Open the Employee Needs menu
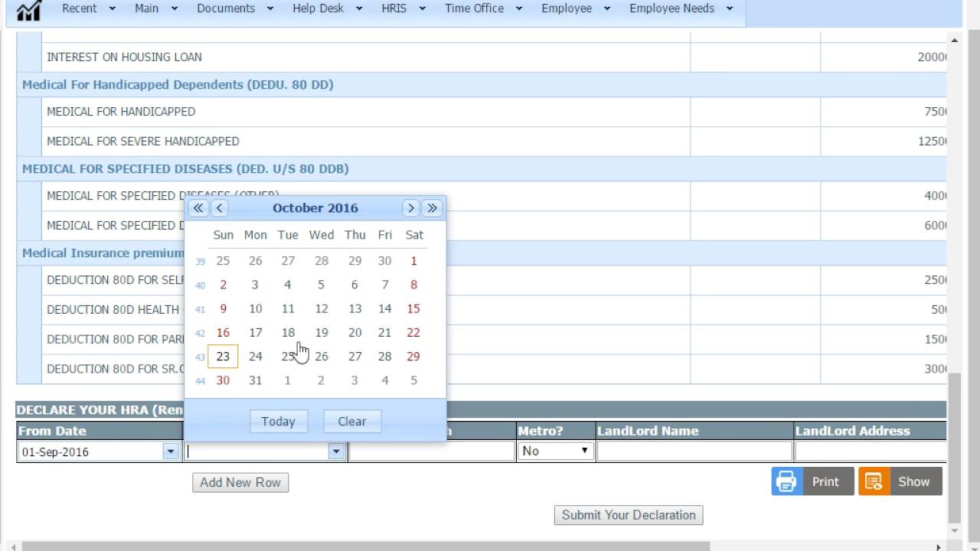Viewport: 980px width, 551px height. click(x=681, y=8)
